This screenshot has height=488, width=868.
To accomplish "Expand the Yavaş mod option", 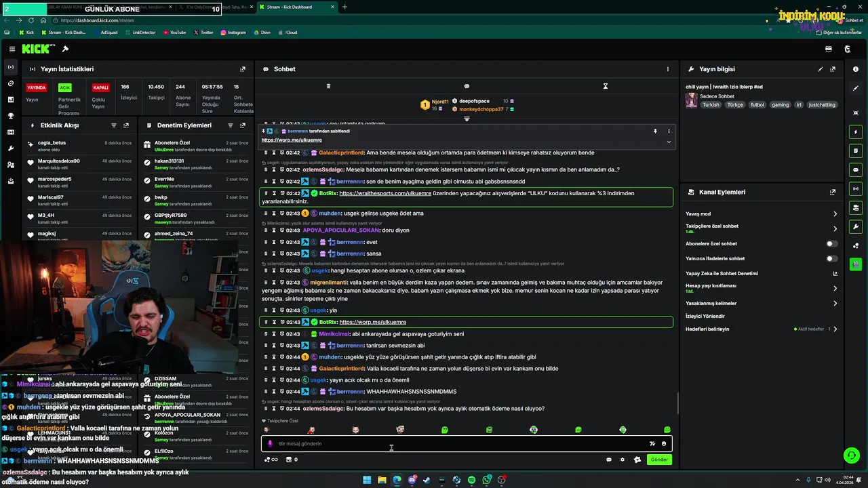I will coord(835,214).
